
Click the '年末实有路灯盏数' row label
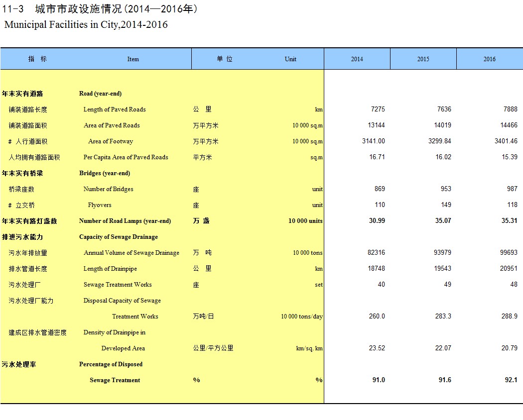click(x=29, y=221)
